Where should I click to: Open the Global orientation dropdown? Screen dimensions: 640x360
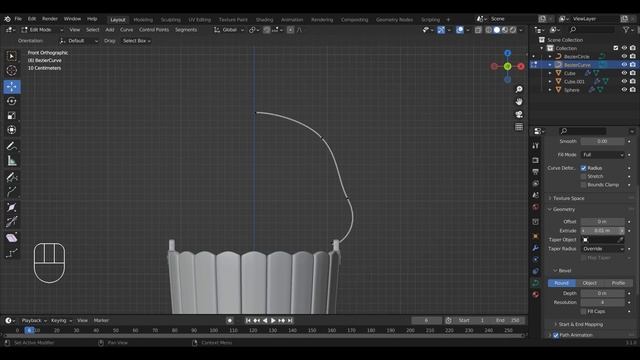point(229,30)
